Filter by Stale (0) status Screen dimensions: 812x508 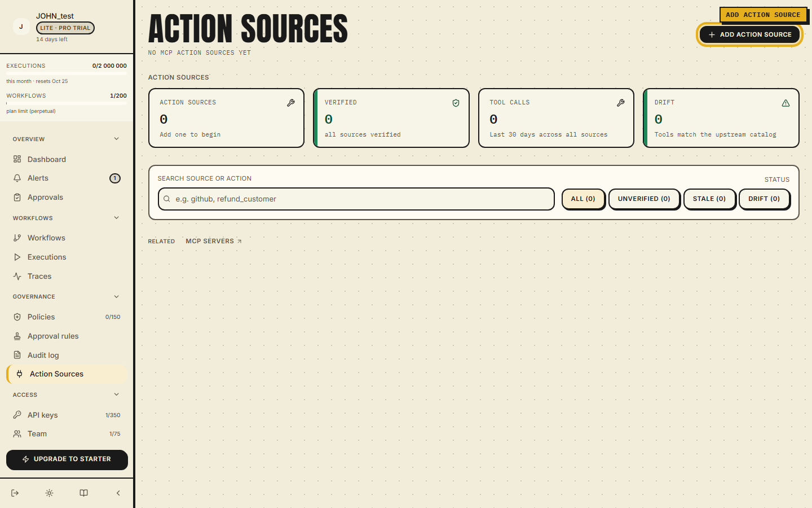709,199
